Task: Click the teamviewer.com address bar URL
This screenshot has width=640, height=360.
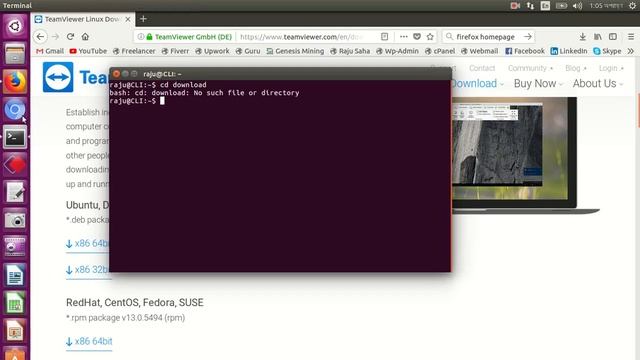Action: point(302,37)
